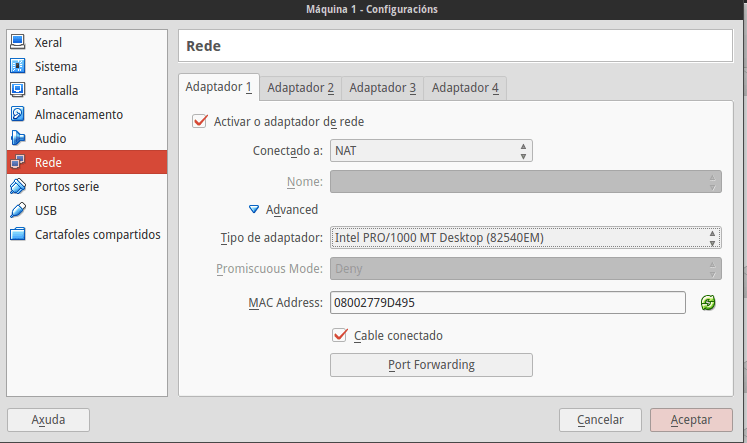The width and height of the screenshot is (747, 443).
Task: Switch to the Adaptador 4 tab
Action: [x=465, y=88]
